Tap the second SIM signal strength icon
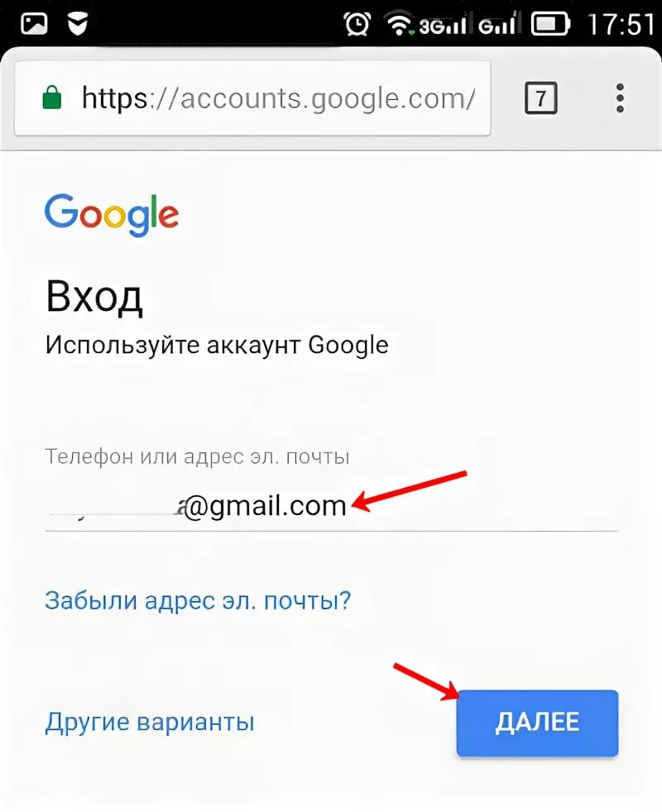 497,25
